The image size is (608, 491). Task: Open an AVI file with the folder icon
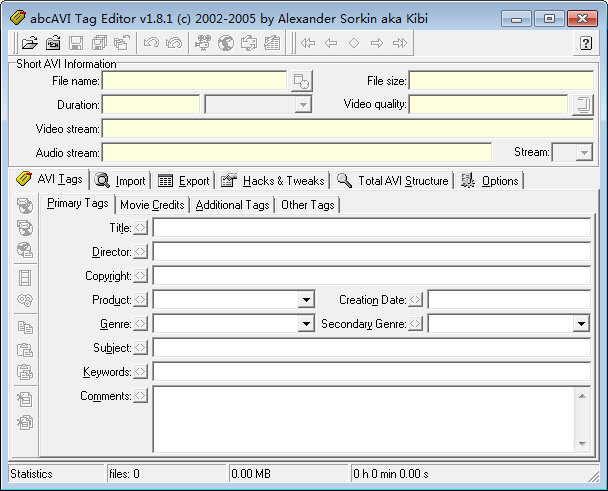pyautogui.click(x=29, y=43)
